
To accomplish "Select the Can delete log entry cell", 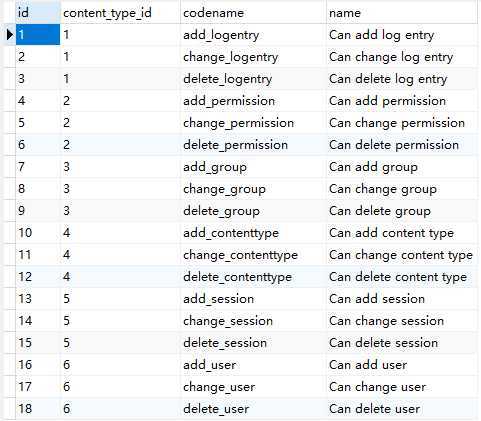I will pos(402,79).
